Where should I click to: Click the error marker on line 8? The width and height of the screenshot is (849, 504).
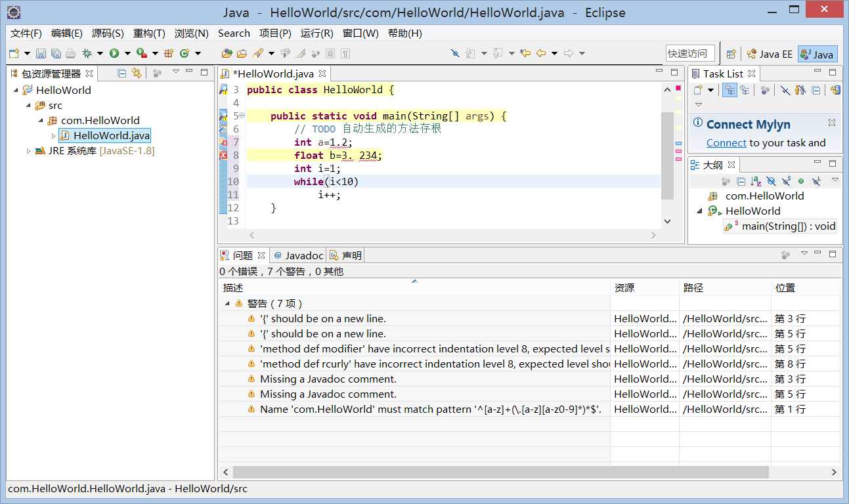pos(223,156)
